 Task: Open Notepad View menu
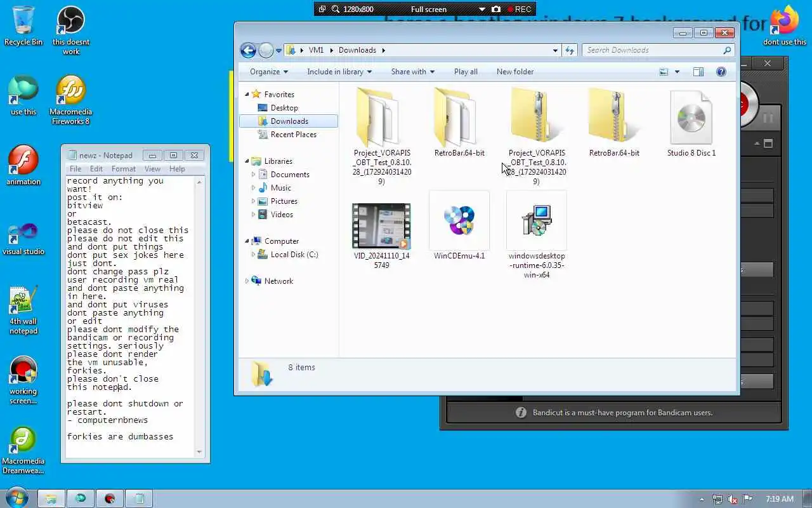(152, 169)
